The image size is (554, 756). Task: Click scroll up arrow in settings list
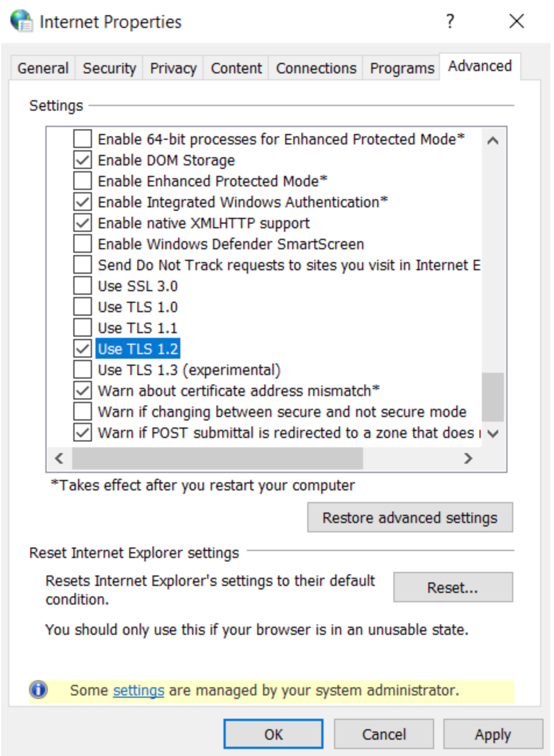(493, 140)
